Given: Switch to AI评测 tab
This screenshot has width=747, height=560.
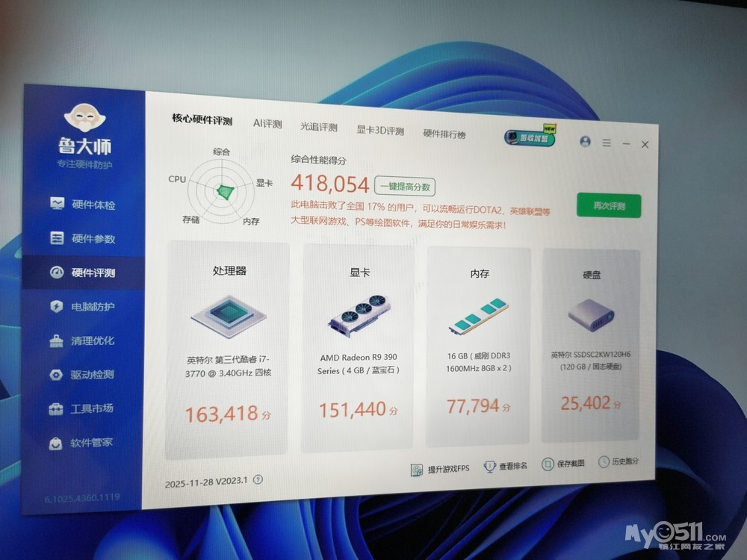Looking at the screenshot, I should [267, 124].
